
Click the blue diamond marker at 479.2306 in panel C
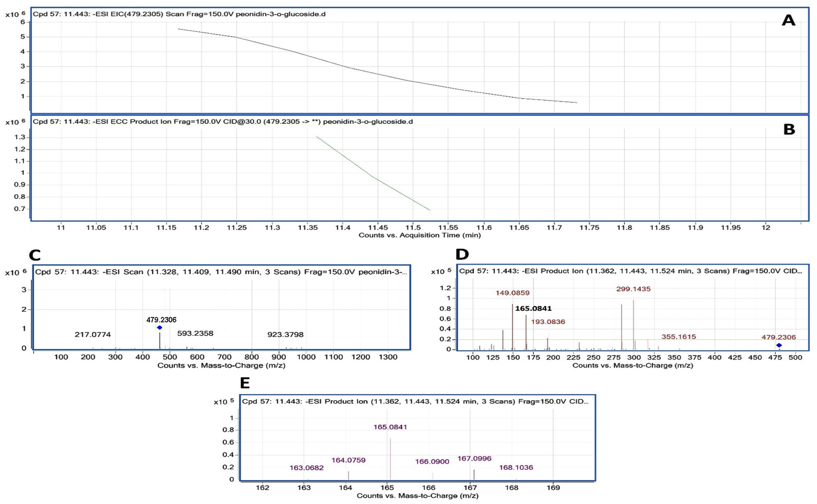pos(159,328)
